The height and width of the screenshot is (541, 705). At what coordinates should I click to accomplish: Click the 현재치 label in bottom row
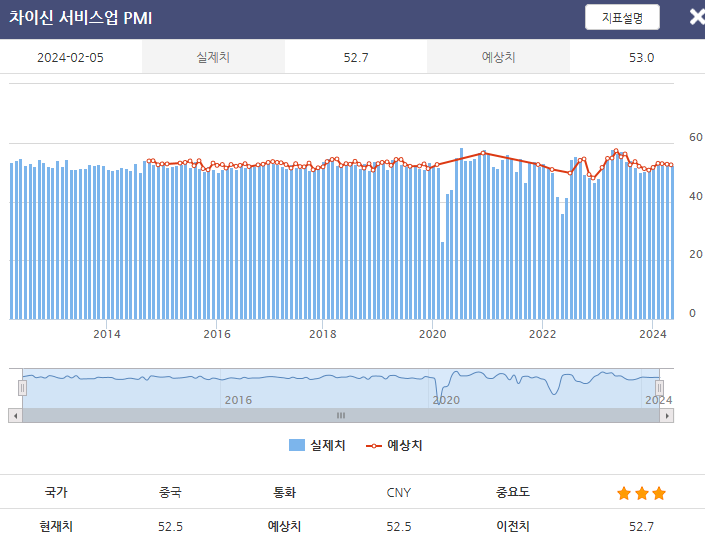coord(56,526)
